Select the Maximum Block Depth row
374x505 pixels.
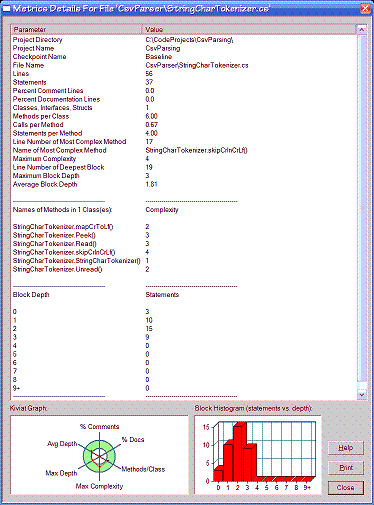[184, 176]
